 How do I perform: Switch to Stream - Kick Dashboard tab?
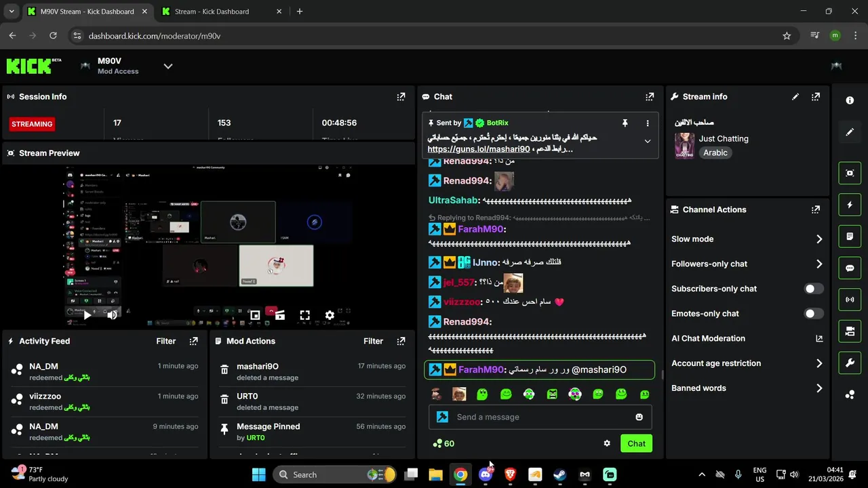tap(220, 12)
